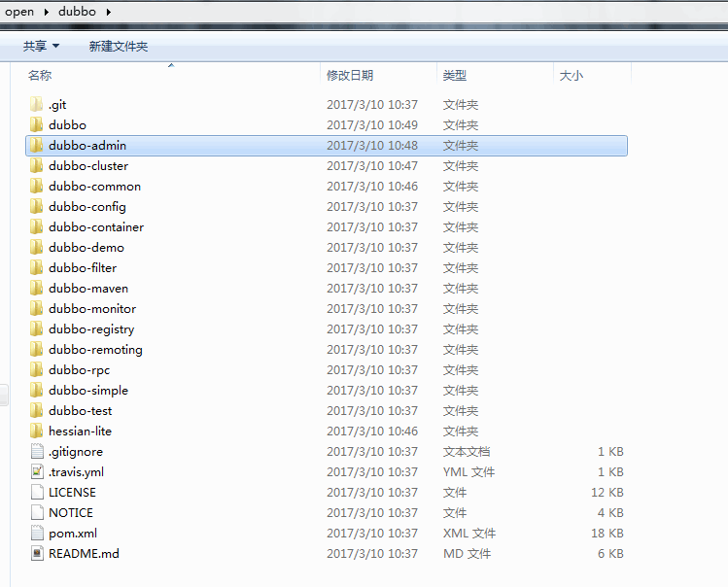The image size is (728, 587).
Task: Click the 18 KB size of pom.xml
Action: click(607, 534)
